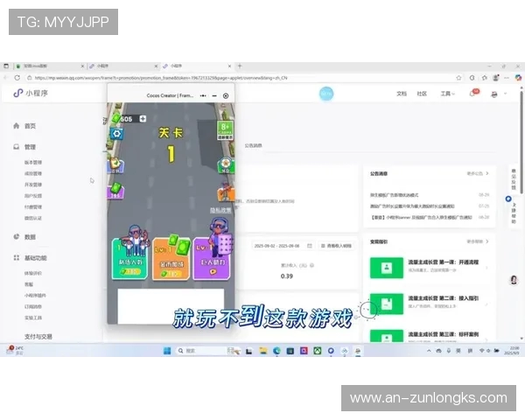Click the account avatar in page header
Viewport: 525px width, 420px height.
click(494, 94)
